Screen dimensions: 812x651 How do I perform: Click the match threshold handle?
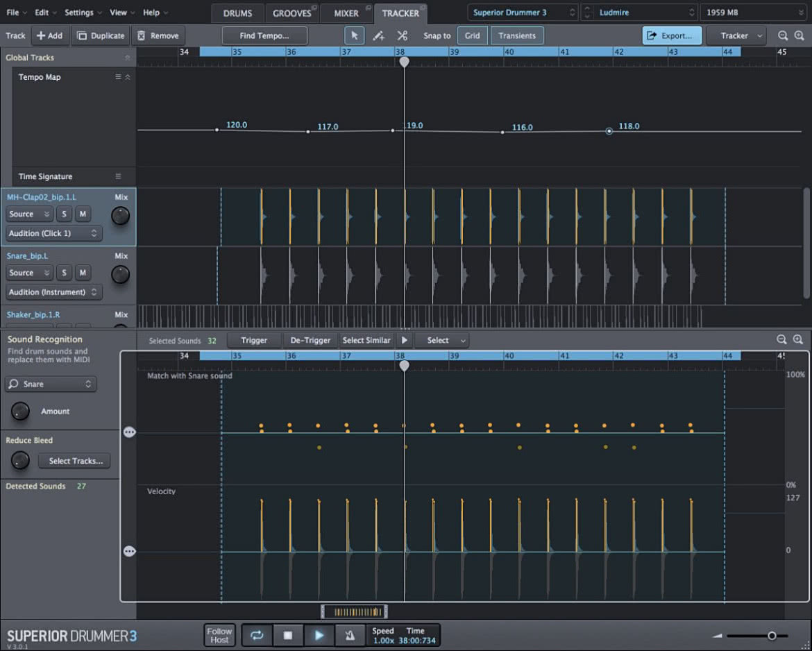130,432
